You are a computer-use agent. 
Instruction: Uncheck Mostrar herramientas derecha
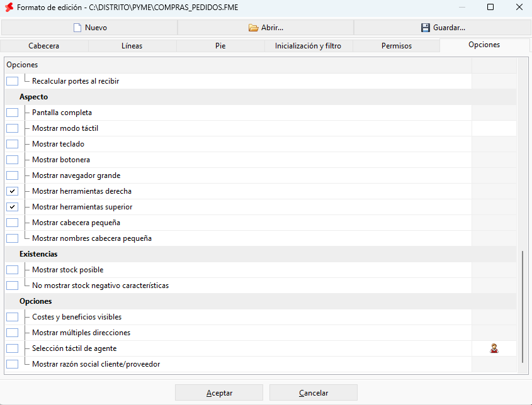[x=12, y=191]
